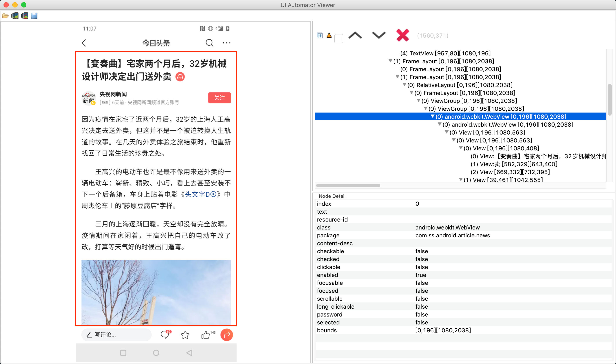This screenshot has width=616, height=364.
Task: Click the clickable row in Node Detail
Action: pos(464,267)
